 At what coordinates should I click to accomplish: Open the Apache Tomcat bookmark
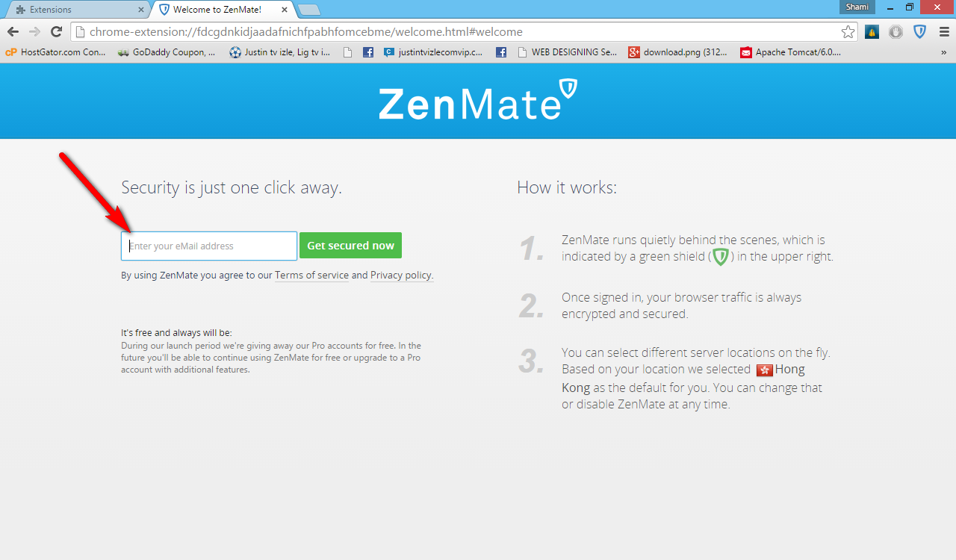[x=791, y=52]
